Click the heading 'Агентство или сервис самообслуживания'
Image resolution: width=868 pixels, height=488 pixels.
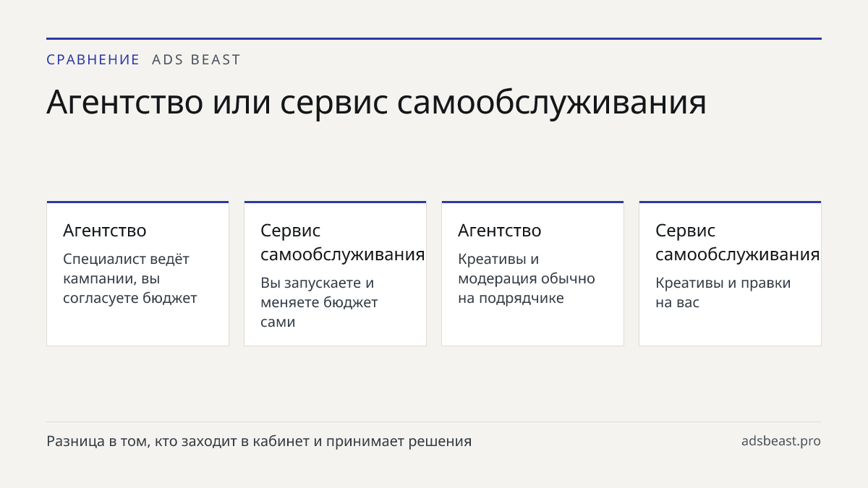click(x=376, y=102)
